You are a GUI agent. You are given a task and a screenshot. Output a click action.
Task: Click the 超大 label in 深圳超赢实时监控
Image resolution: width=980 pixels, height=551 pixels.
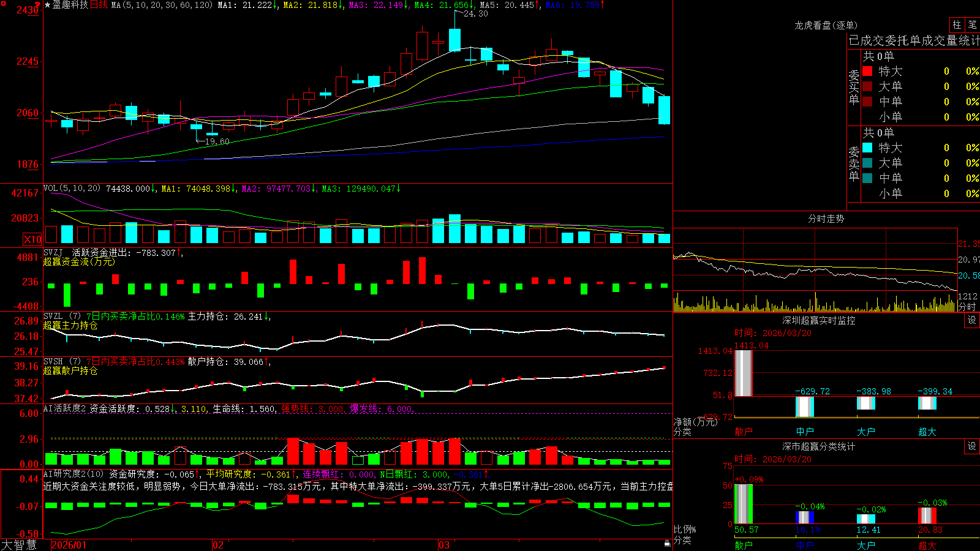[927, 432]
